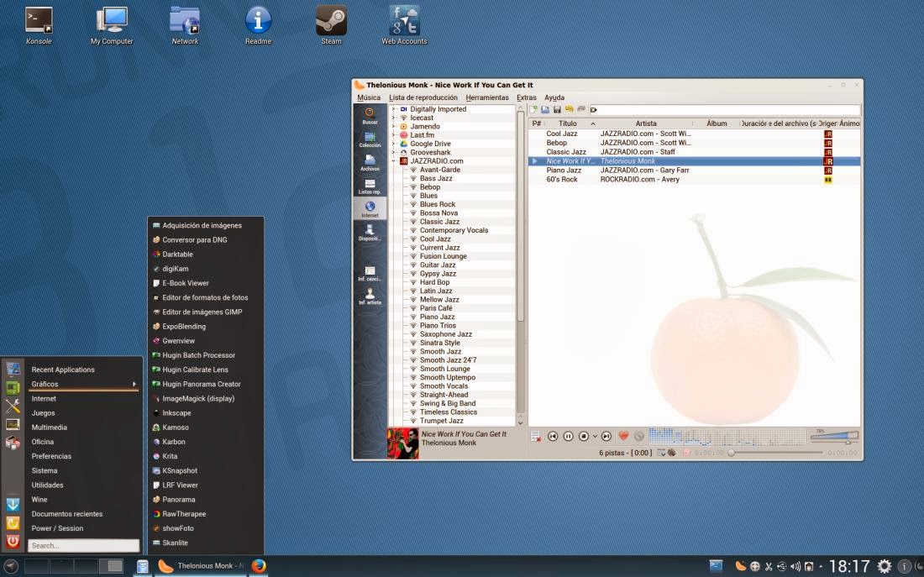Switch to the Archivos sidebar tab

(x=370, y=163)
